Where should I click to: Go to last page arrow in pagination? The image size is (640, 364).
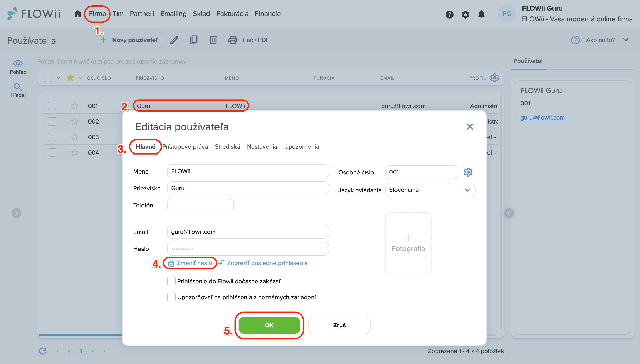[105, 351]
